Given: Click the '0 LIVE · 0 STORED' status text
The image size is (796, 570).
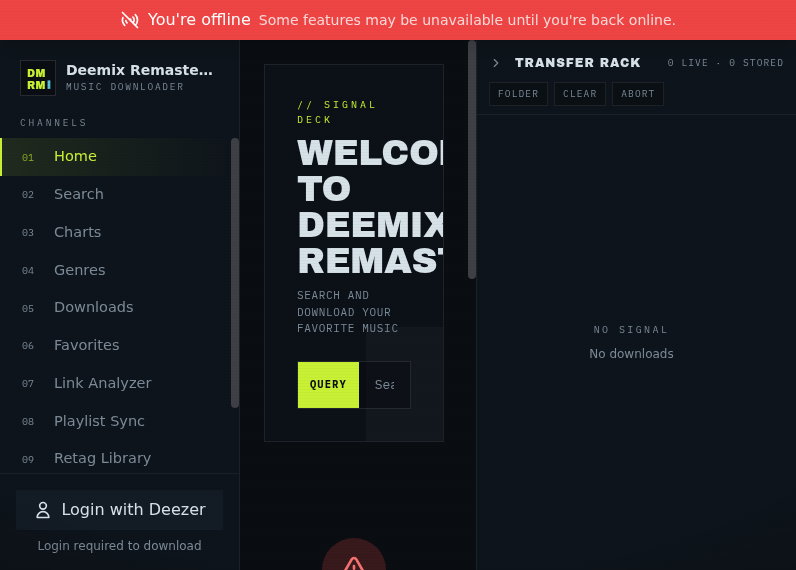Looking at the screenshot, I should [725, 63].
